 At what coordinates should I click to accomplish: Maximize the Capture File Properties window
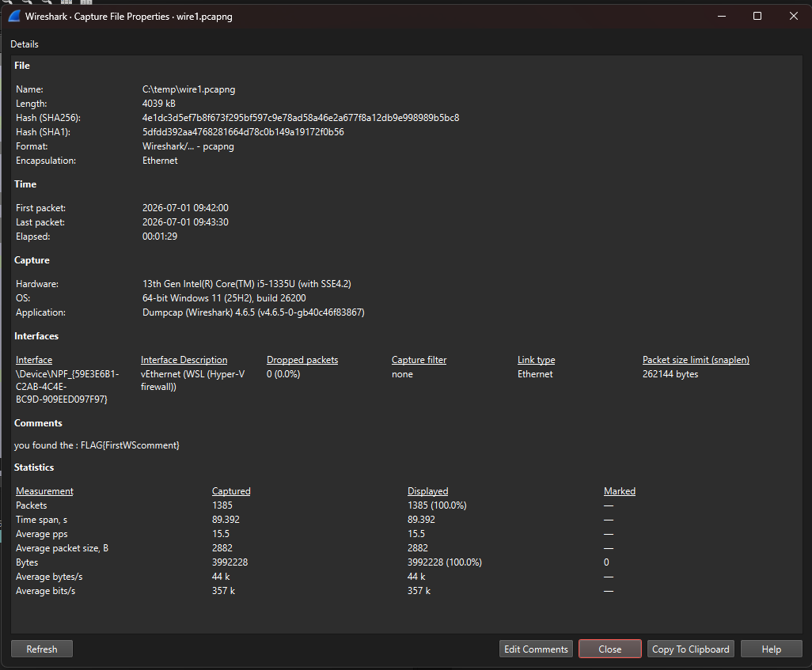point(757,16)
